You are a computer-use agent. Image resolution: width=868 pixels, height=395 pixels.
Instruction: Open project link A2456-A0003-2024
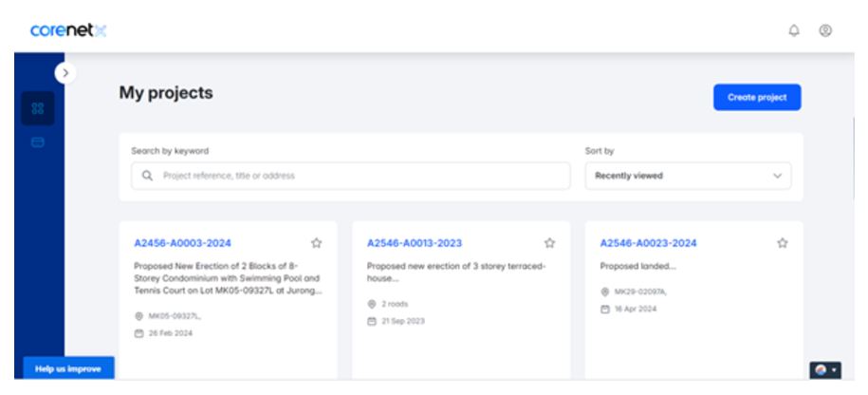point(182,243)
